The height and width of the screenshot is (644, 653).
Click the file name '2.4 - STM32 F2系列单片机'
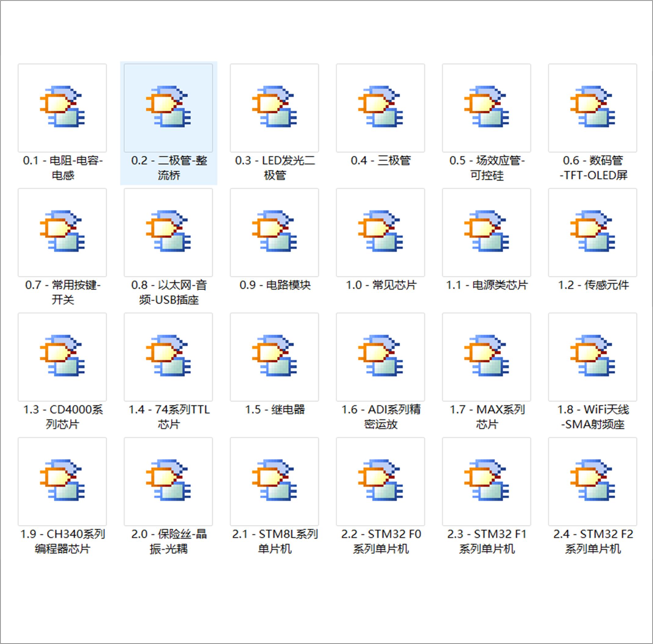593,541
